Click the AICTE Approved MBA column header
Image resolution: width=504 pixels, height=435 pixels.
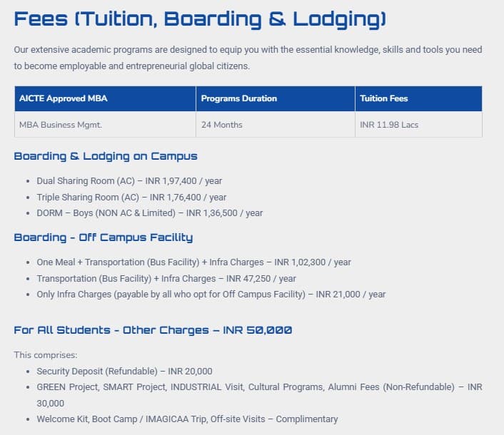pyautogui.click(x=63, y=98)
